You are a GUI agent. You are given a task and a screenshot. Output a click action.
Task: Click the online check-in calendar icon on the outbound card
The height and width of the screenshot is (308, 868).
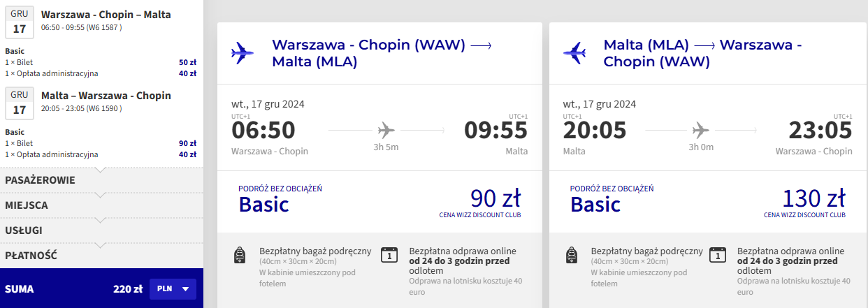coord(389,255)
